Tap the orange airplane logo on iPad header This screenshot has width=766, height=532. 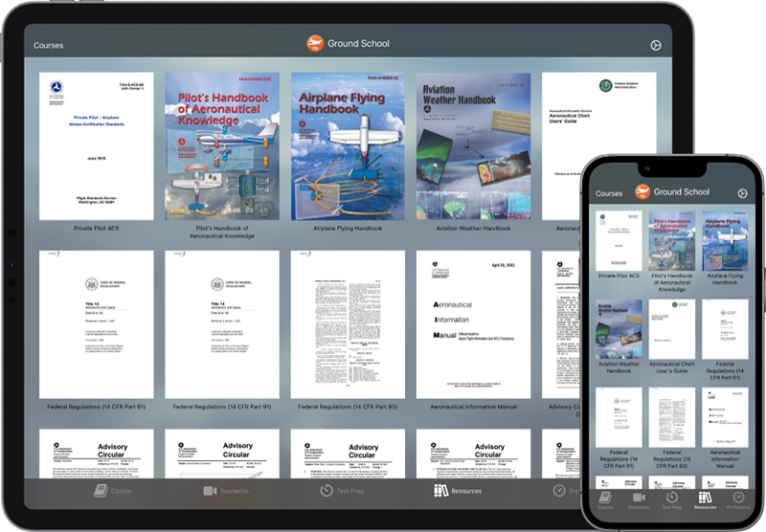pos(315,43)
